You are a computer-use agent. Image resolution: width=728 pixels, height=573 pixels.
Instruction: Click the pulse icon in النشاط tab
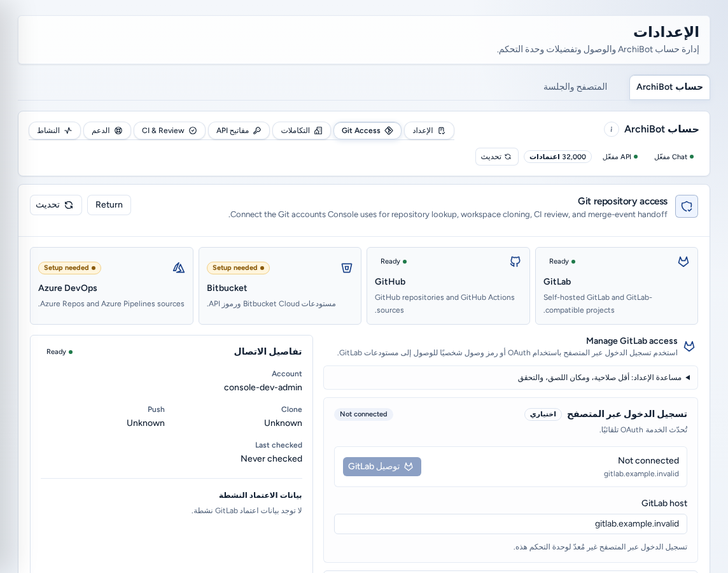pos(68,131)
